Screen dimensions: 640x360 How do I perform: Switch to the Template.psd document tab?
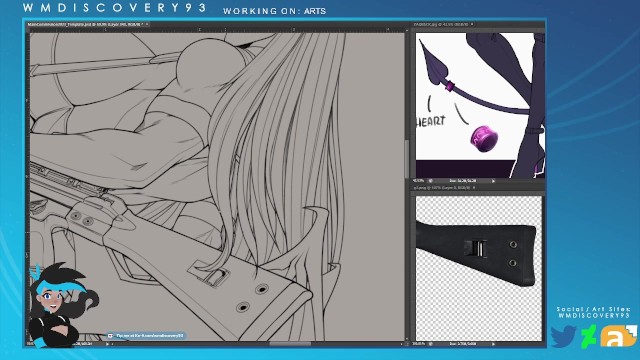84,24
